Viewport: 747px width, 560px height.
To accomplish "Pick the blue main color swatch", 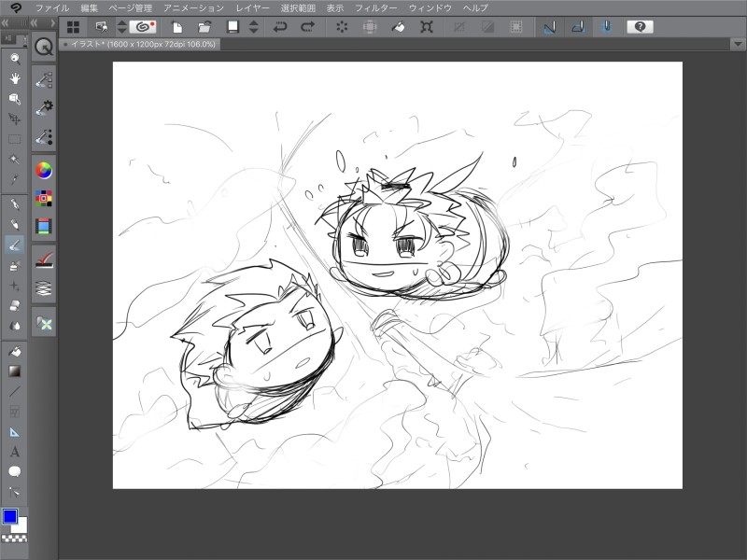I will point(10,516).
